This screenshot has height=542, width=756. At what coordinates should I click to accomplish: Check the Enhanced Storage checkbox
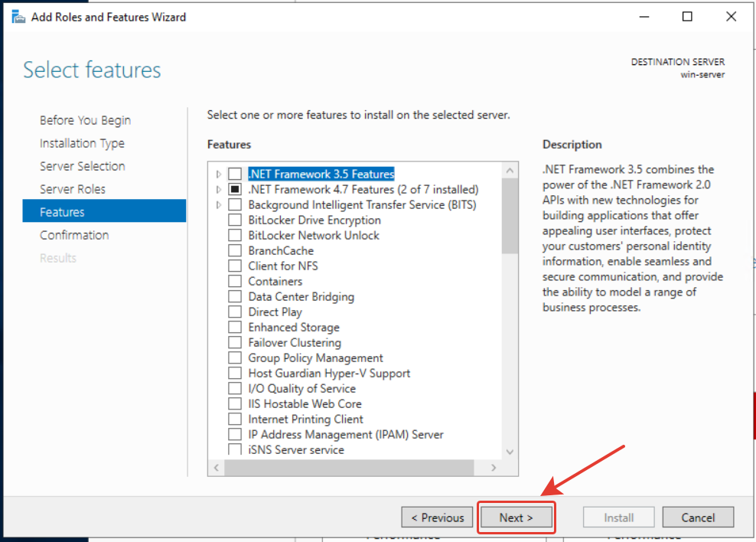point(235,328)
